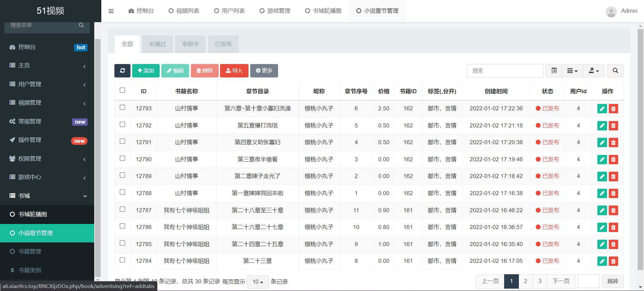The width and height of the screenshot is (644, 291).
Task: Tick the select-all checkbox in table header
Action: coord(122,90)
